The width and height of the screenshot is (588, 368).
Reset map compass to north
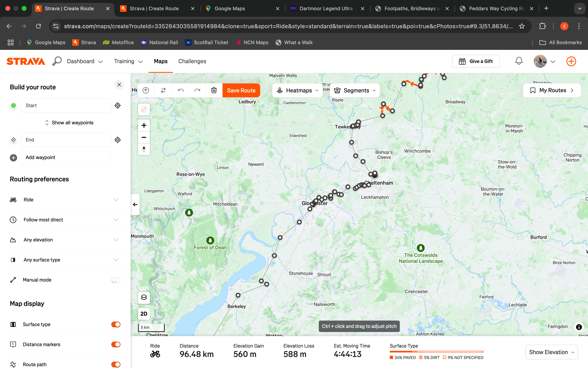click(x=144, y=149)
